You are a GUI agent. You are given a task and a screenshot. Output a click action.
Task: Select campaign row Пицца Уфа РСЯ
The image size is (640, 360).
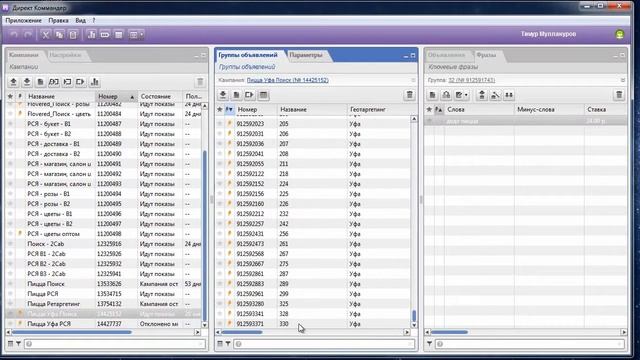click(104, 324)
